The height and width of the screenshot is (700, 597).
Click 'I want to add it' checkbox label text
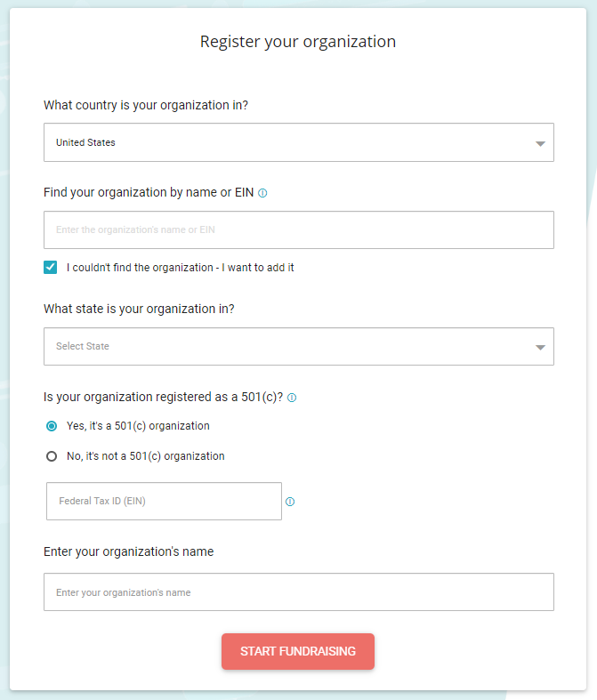click(x=258, y=268)
